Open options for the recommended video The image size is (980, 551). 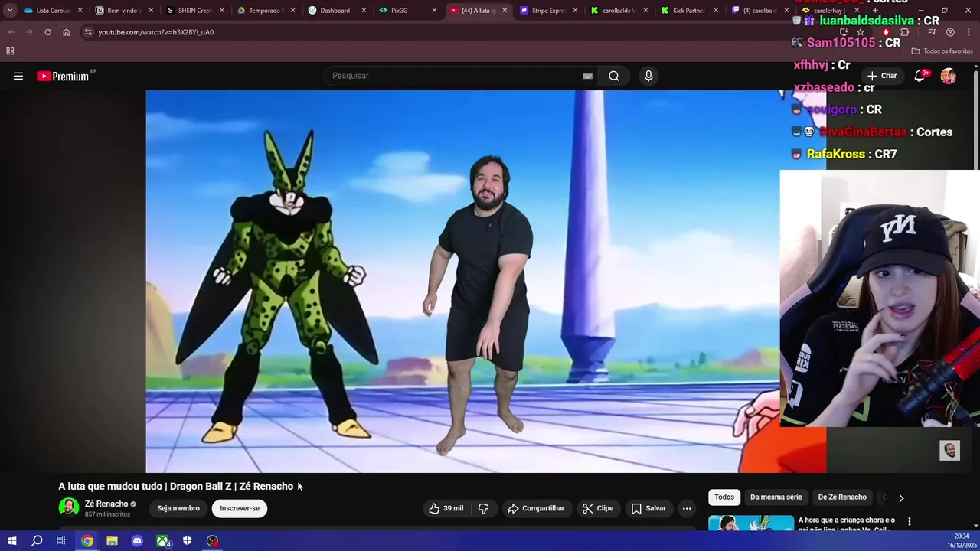(x=910, y=521)
